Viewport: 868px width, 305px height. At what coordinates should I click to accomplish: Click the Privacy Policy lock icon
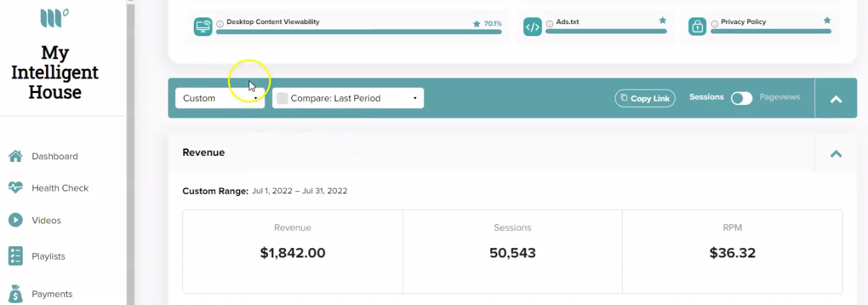[x=698, y=27]
